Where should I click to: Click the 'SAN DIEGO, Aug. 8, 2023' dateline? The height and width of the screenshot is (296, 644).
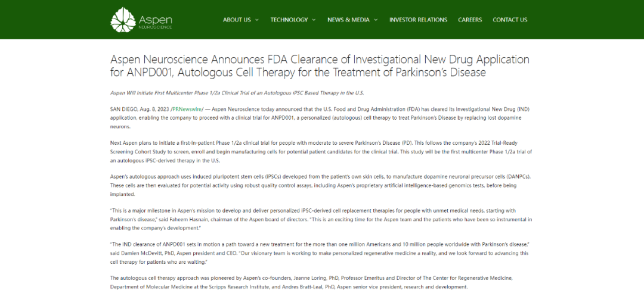click(x=140, y=110)
